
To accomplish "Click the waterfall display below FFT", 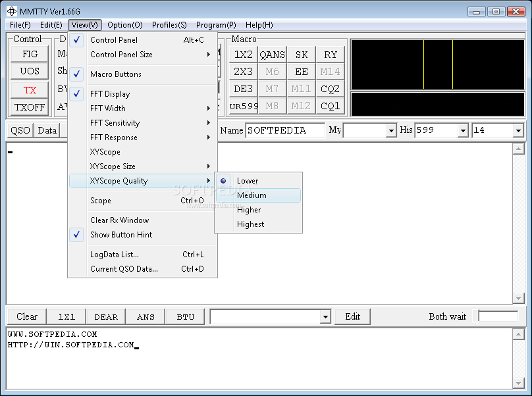I will click(x=438, y=104).
